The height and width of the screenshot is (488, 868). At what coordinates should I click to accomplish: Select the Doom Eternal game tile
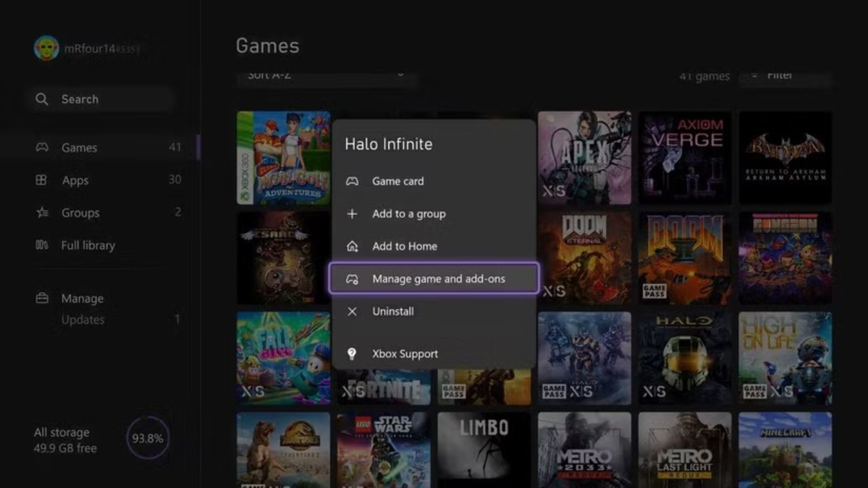[584, 258]
